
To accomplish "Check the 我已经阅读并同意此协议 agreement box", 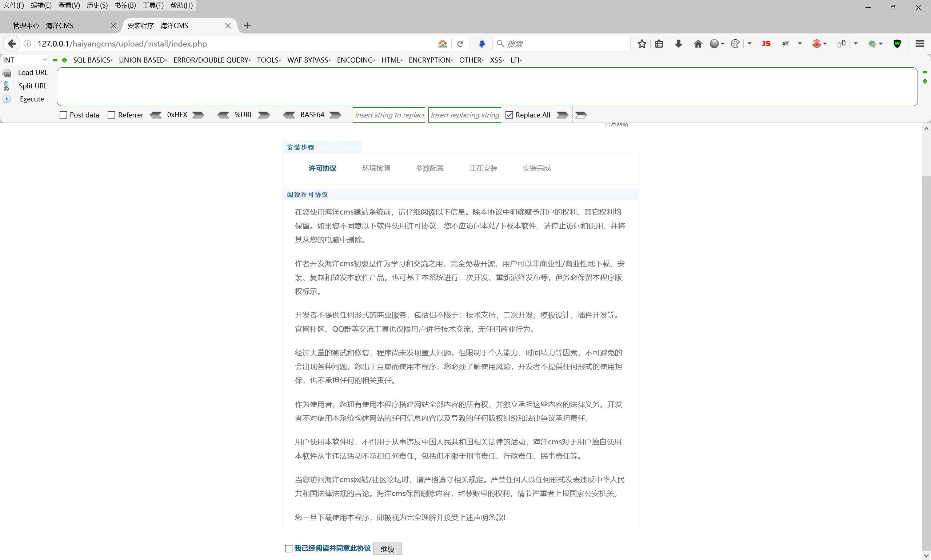I will point(289,548).
